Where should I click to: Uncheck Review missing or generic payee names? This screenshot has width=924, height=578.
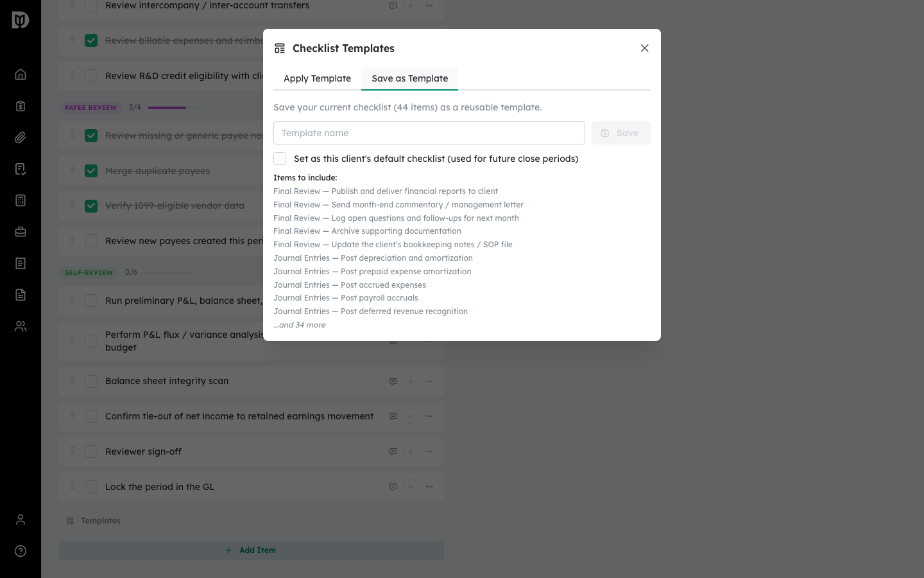(x=91, y=136)
